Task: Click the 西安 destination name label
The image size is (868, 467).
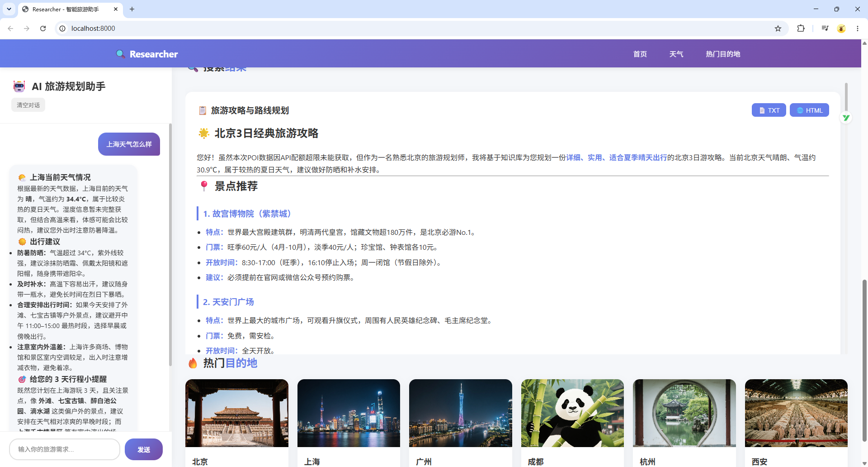Action: (759, 462)
